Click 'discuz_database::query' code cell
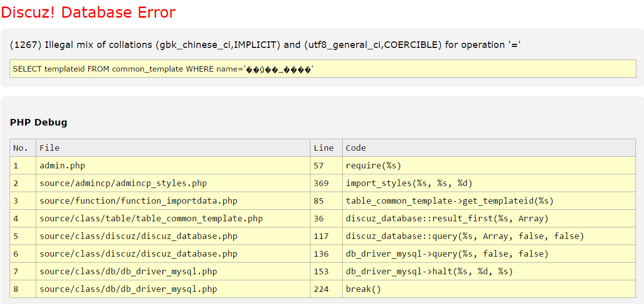The height and width of the screenshot is (304, 644). 489,236
